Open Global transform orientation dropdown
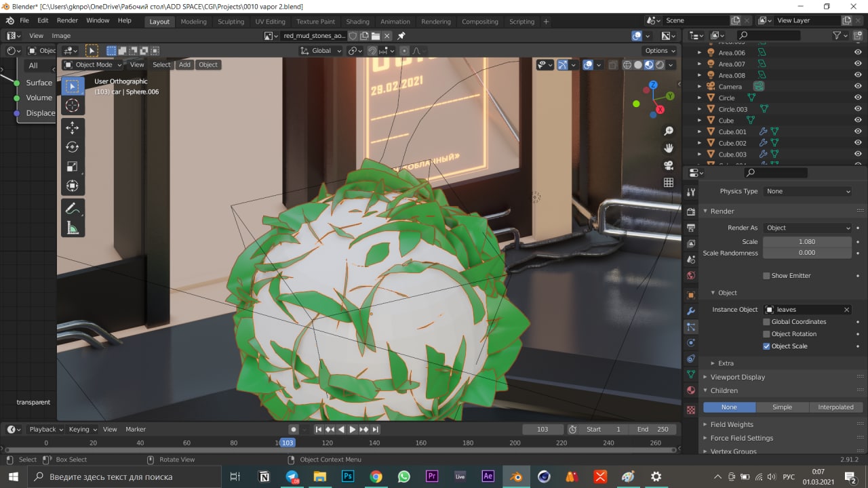 click(x=321, y=51)
